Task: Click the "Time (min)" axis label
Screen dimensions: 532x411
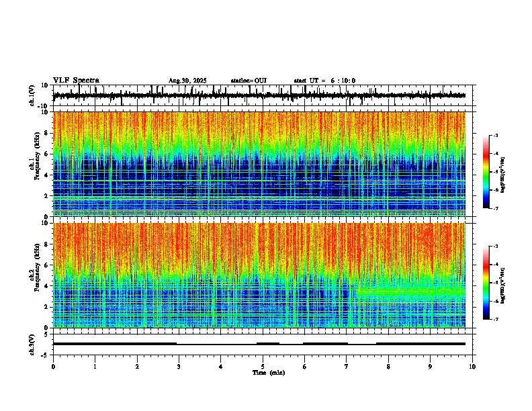Action: coord(269,373)
